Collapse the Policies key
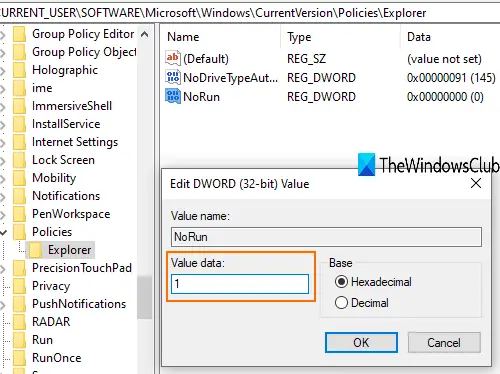 (3, 232)
